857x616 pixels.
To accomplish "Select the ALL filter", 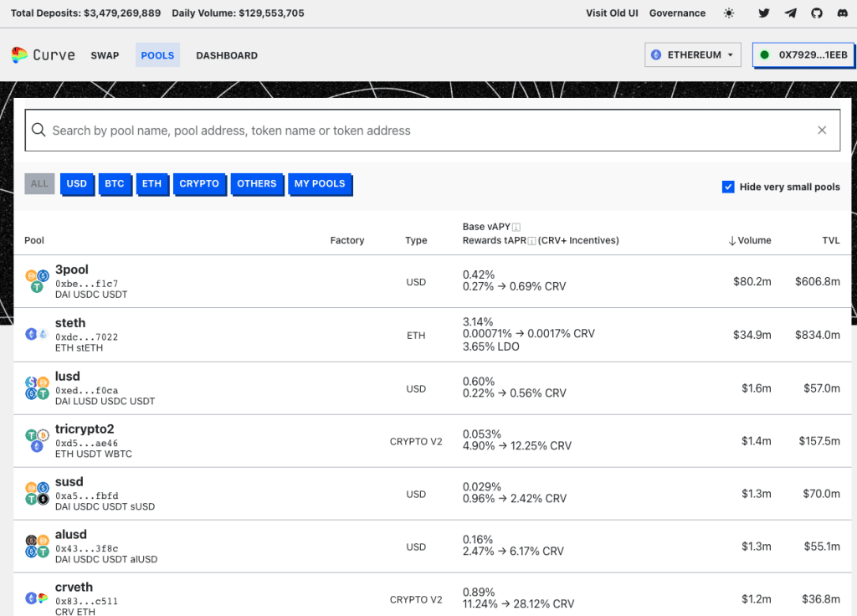I will pos(39,183).
